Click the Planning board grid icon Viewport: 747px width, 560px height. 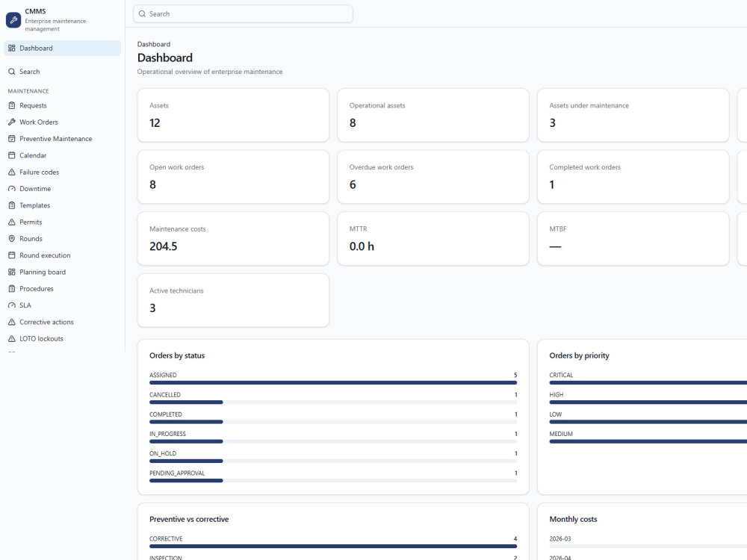coord(12,272)
